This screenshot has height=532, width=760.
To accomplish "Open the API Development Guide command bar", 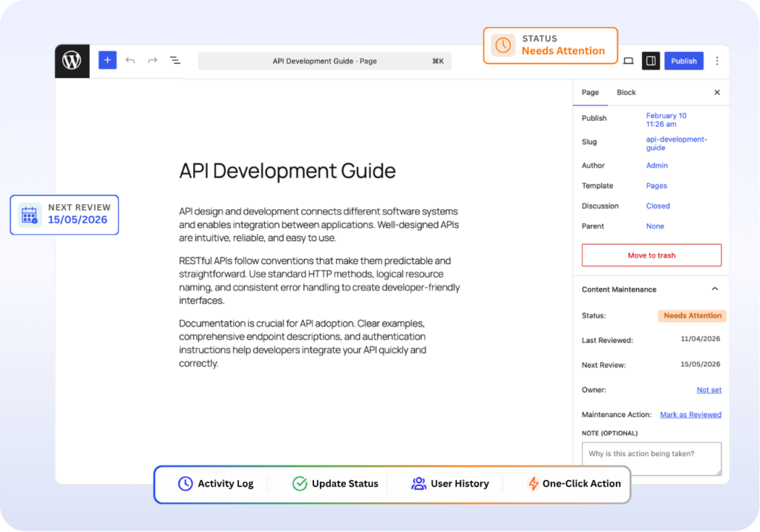I will tap(324, 61).
